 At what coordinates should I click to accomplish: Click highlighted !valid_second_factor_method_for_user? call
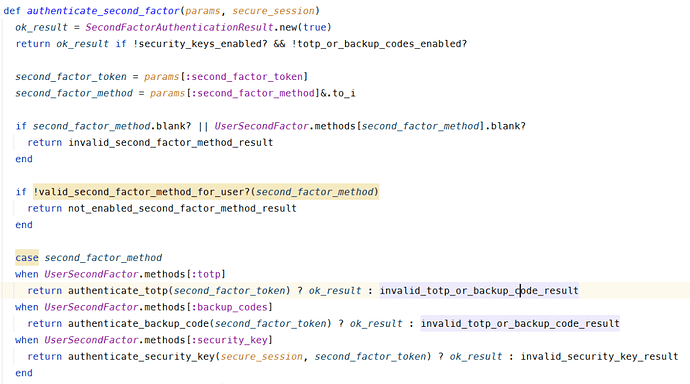coord(206,192)
